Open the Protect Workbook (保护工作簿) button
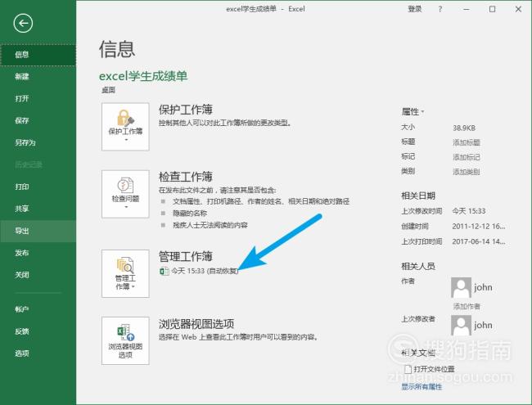 click(125, 127)
